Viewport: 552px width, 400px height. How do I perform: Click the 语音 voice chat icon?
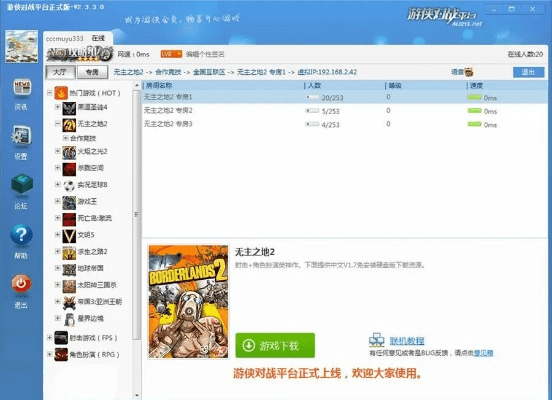469,72
